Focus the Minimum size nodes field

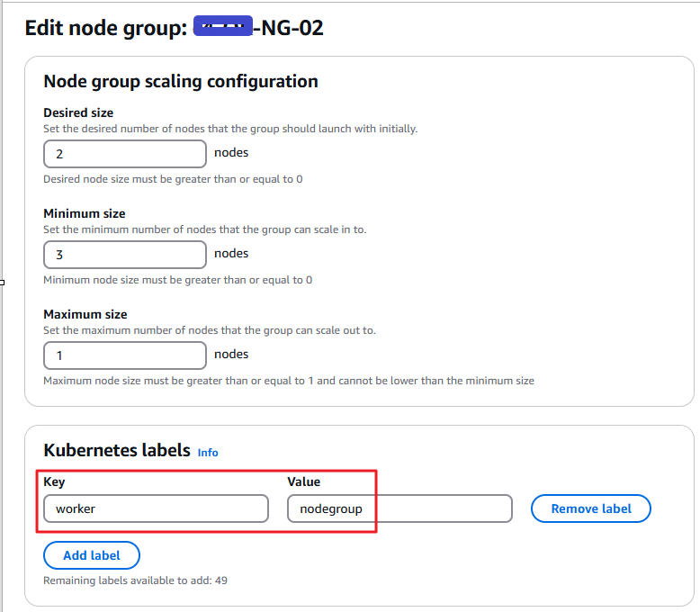point(124,255)
